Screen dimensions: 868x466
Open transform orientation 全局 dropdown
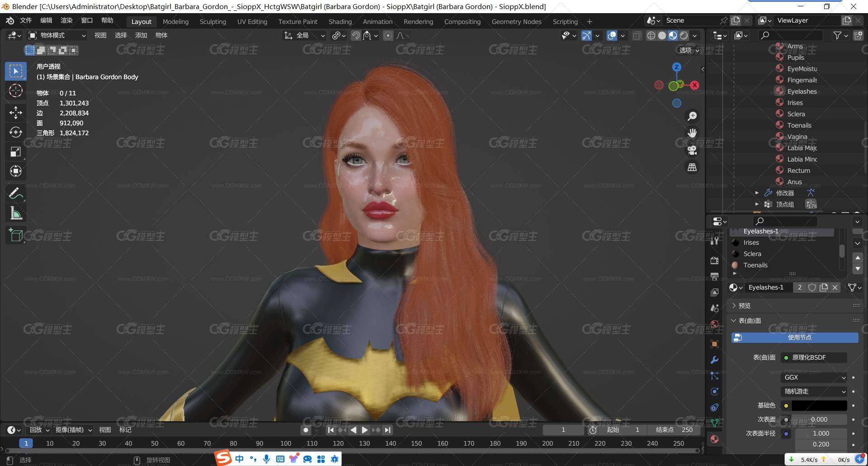pyautogui.click(x=304, y=35)
